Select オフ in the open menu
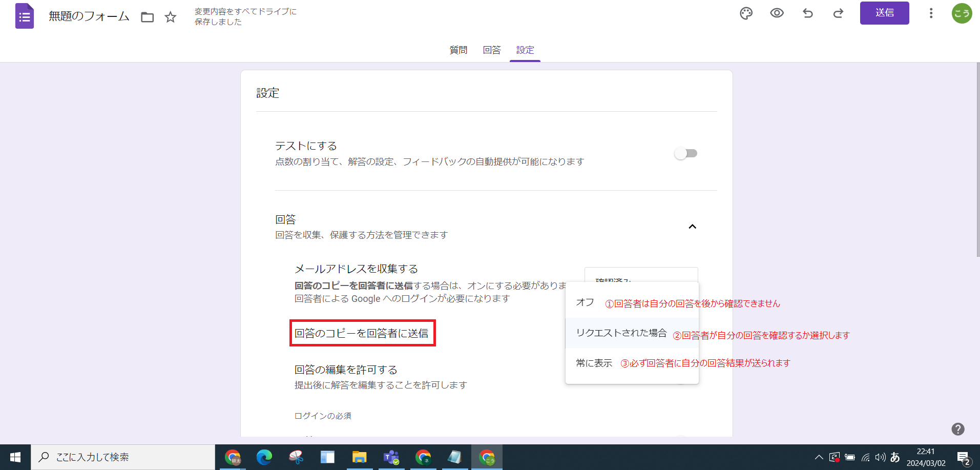This screenshot has height=470, width=980. (584, 302)
